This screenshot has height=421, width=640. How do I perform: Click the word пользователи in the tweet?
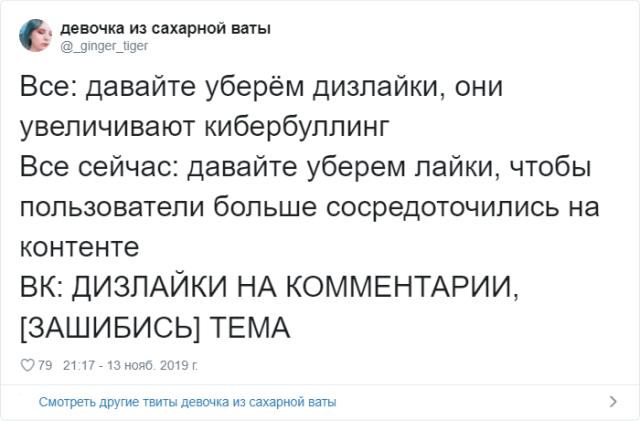pos(112,207)
